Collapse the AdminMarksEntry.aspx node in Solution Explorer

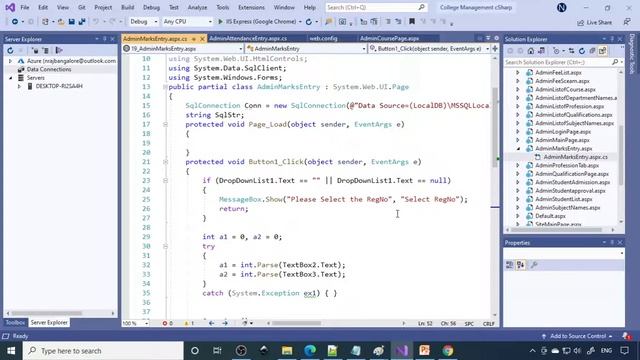(x=518, y=149)
